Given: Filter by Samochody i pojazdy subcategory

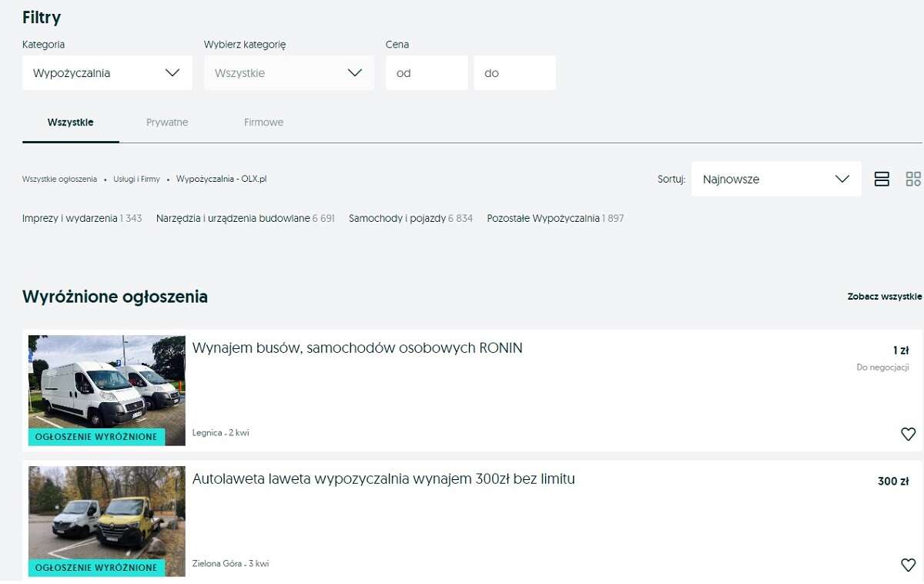Looking at the screenshot, I should tap(397, 219).
